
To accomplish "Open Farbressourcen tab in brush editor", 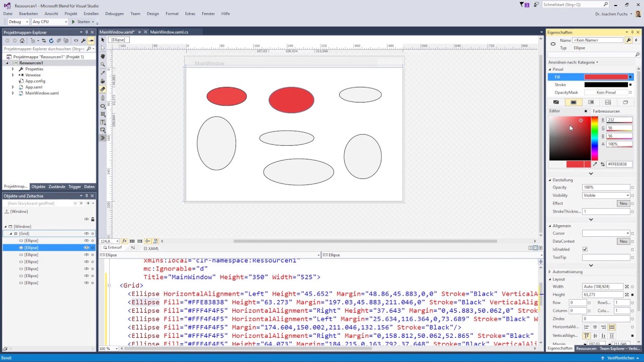I will [x=606, y=111].
